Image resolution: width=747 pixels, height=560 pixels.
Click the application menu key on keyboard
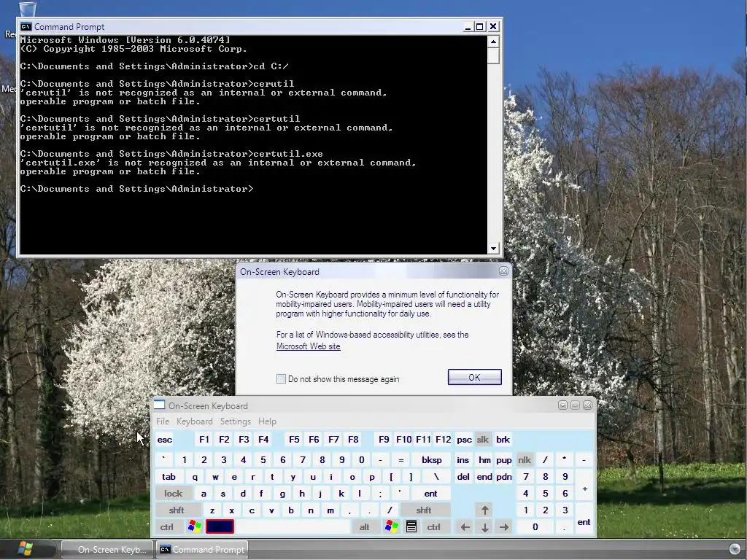point(411,526)
